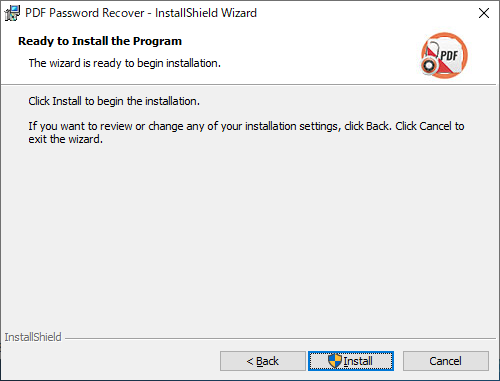Click the PDF Password Recover logo
The width and height of the screenshot is (500, 381).
tap(444, 55)
